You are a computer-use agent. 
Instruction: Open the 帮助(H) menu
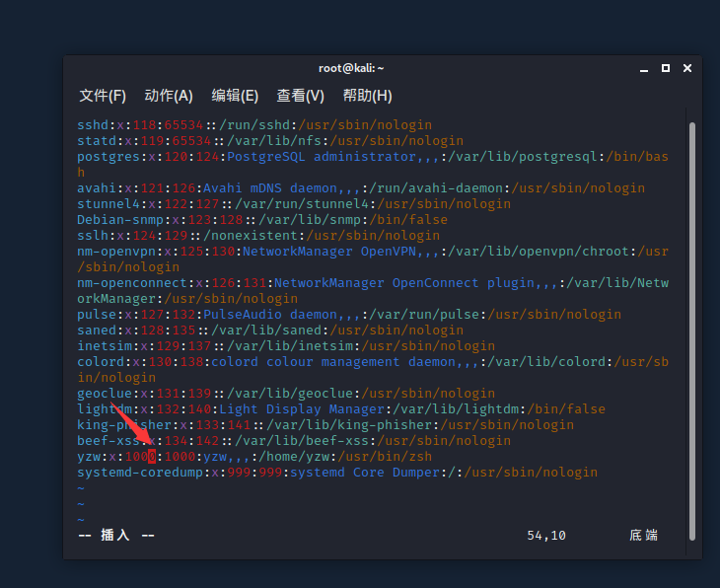pyautogui.click(x=367, y=96)
